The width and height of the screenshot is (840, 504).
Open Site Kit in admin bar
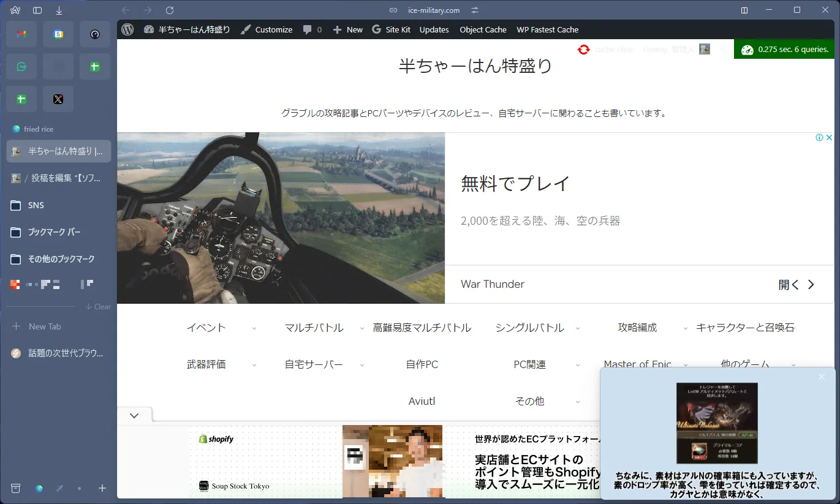[x=391, y=29]
